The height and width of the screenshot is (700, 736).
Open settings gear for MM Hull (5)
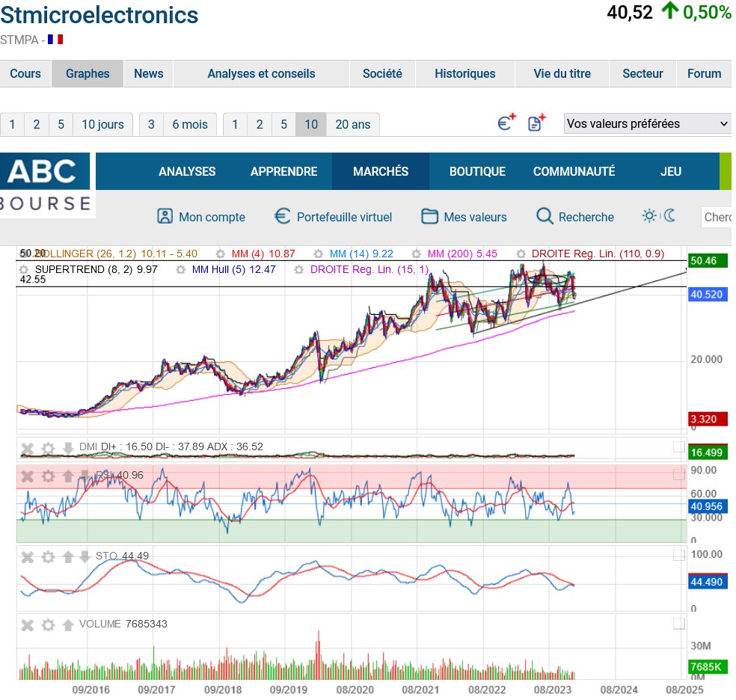pos(181,270)
